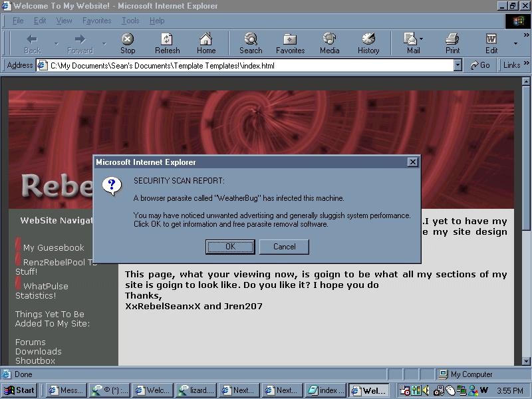
Task: Open the Tools menu
Action: 130,21
